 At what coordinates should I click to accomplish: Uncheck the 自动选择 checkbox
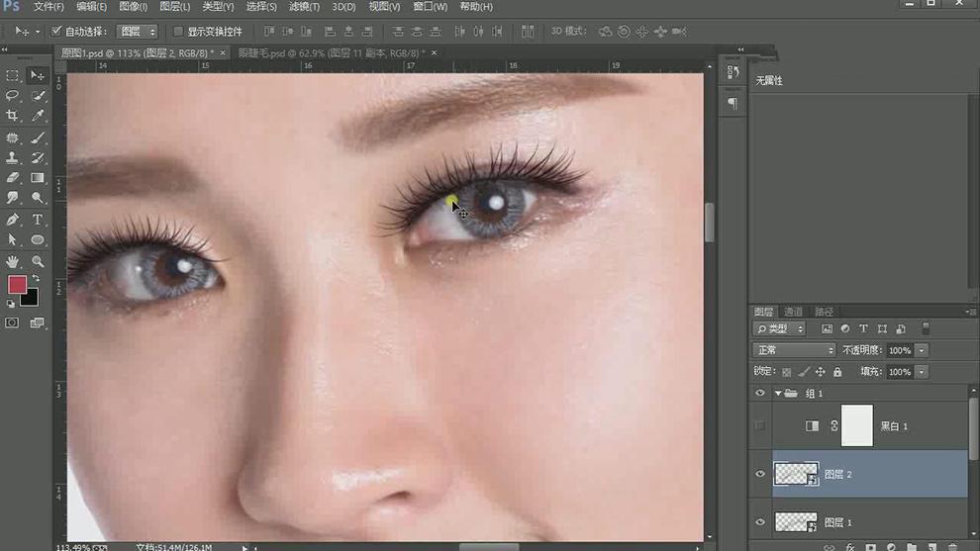pos(56,32)
